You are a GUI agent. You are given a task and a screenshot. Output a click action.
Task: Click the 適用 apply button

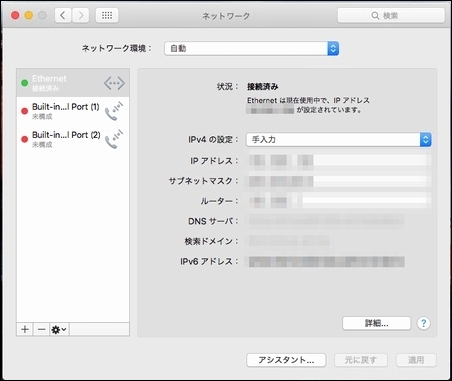[x=416, y=360]
